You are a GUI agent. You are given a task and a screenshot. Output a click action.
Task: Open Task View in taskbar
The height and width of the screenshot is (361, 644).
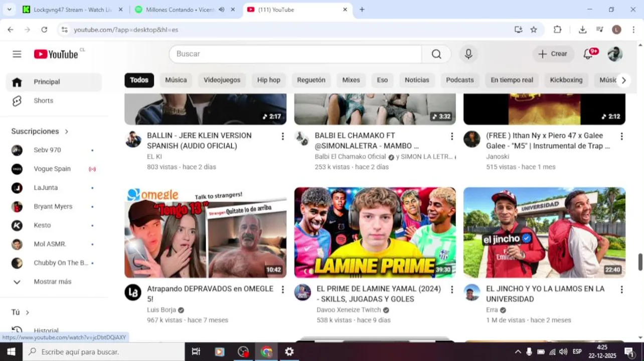(x=196, y=352)
